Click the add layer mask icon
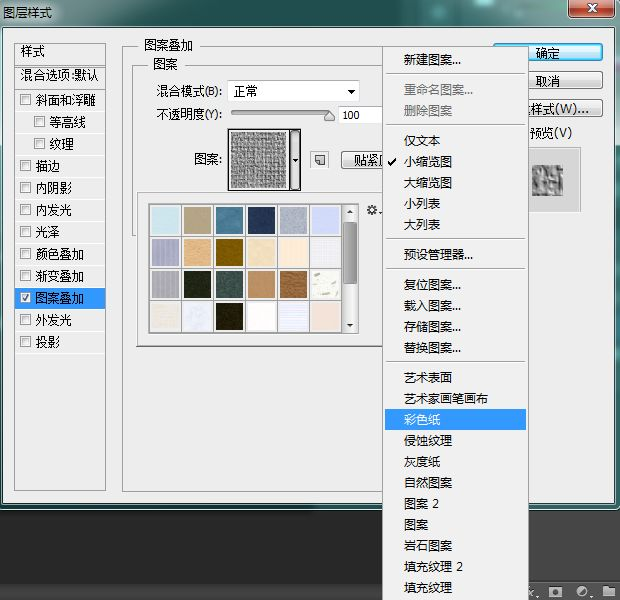Screen dimensions: 620x600 (556, 591)
